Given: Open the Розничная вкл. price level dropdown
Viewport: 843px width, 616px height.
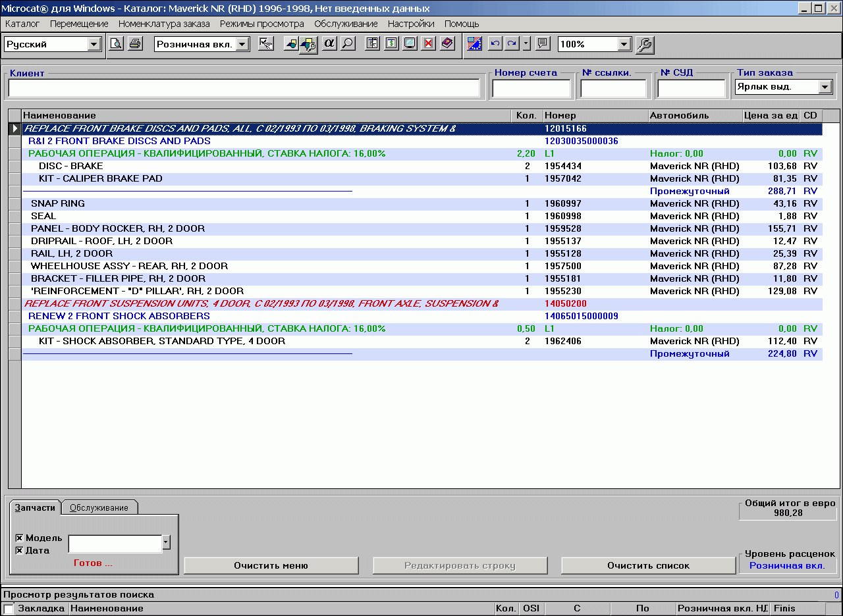Looking at the screenshot, I should (x=242, y=44).
